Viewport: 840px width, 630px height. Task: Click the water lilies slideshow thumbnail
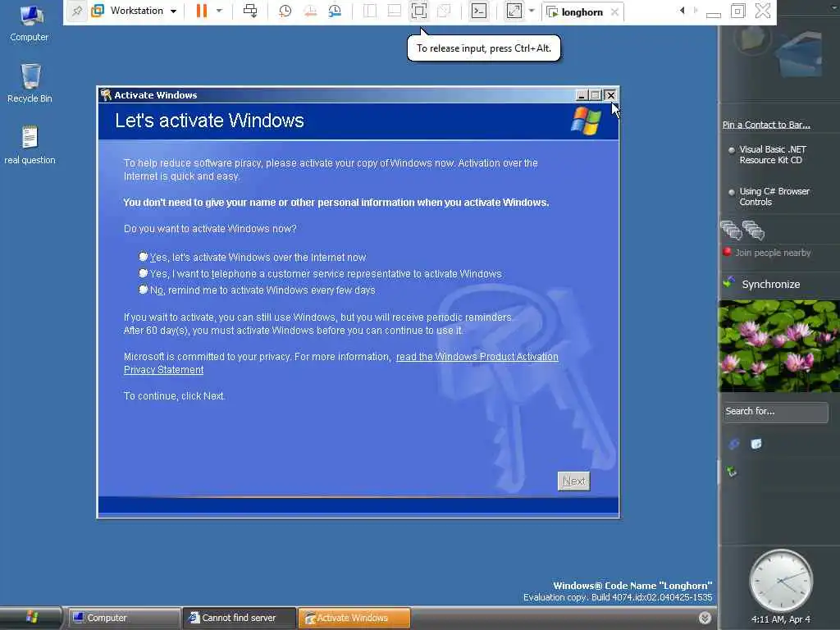(779, 346)
